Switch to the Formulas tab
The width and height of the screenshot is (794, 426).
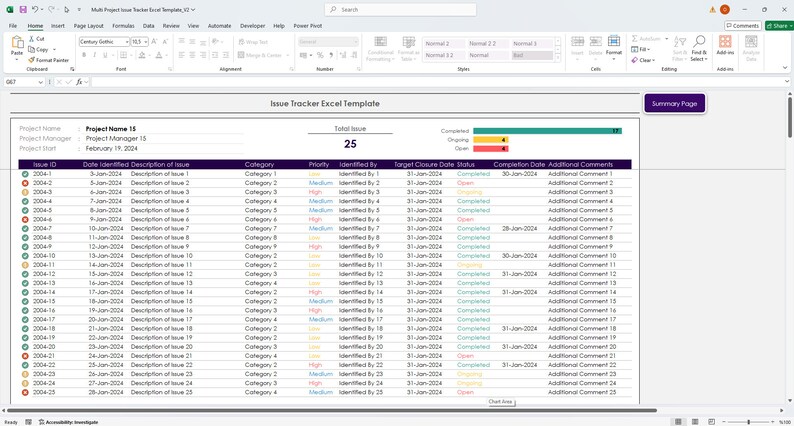(124, 26)
